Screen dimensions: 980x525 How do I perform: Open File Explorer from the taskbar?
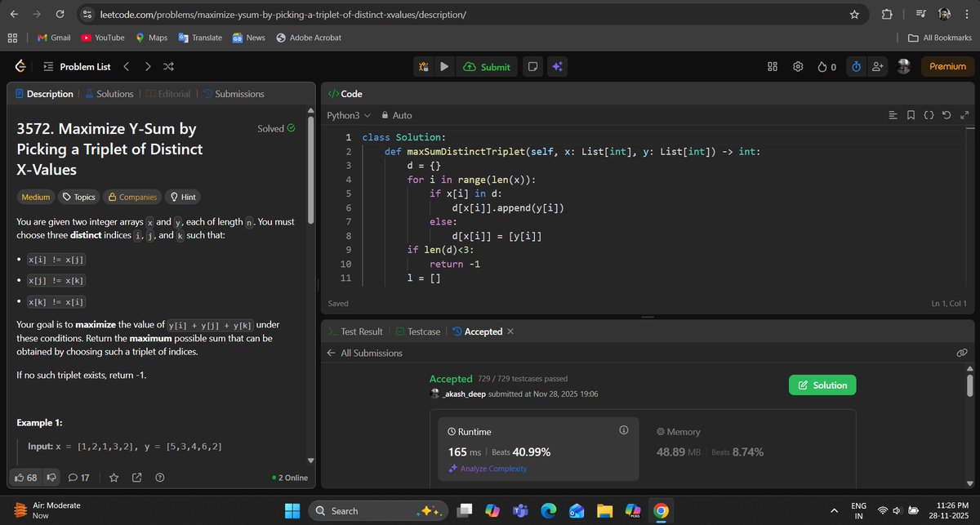click(604, 510)
